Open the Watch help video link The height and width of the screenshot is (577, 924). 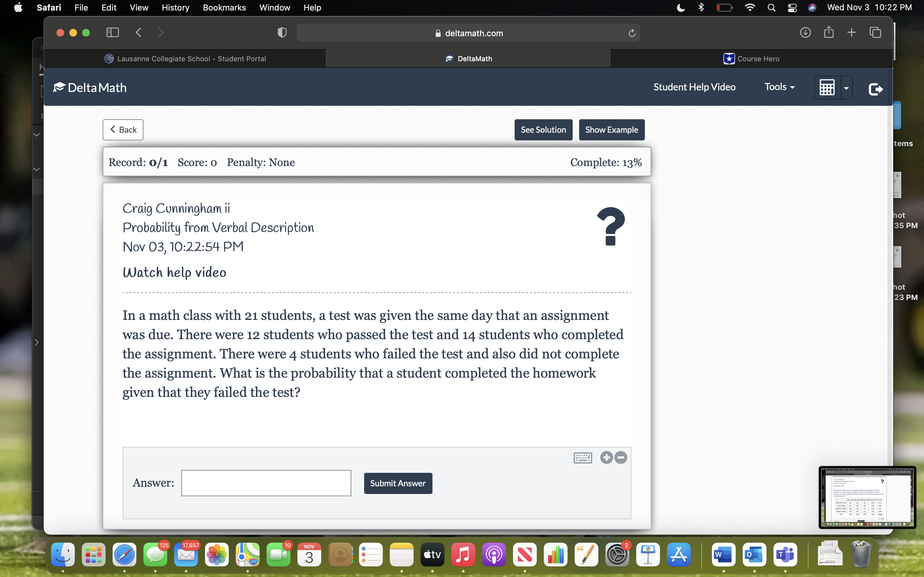click(174, 272)
